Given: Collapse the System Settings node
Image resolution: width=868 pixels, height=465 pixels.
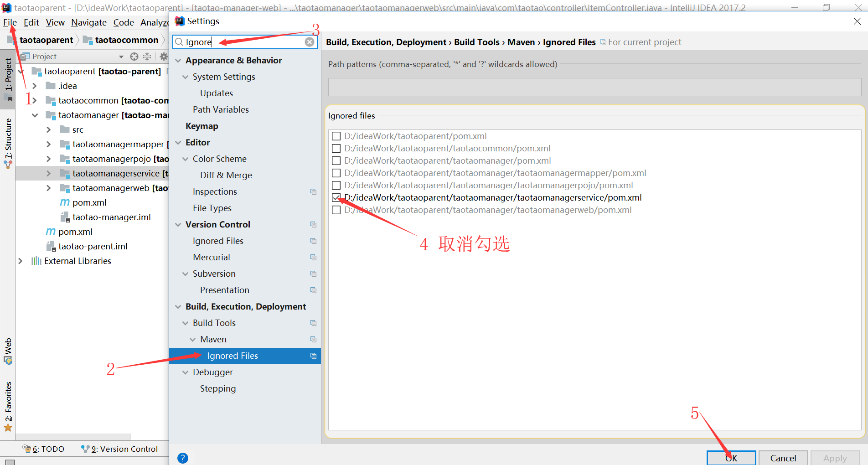Looking at the screenshot, I should coord(186,77).
